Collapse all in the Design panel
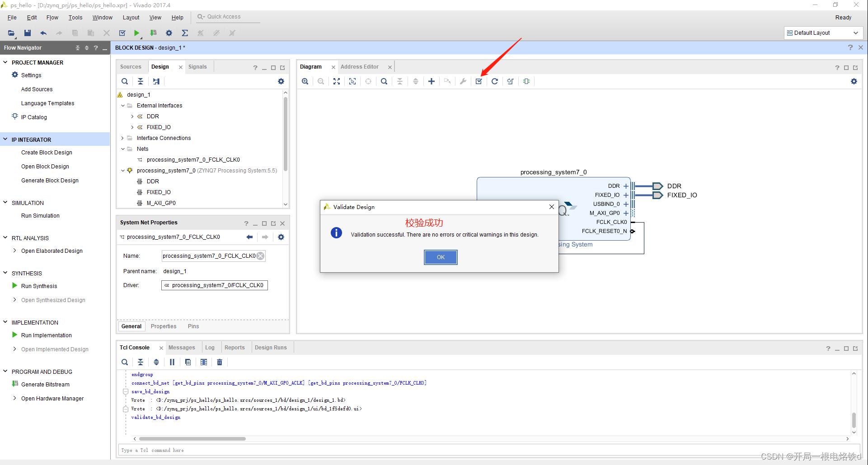Viewport: 868px width, 465px height. click(141, 81)
